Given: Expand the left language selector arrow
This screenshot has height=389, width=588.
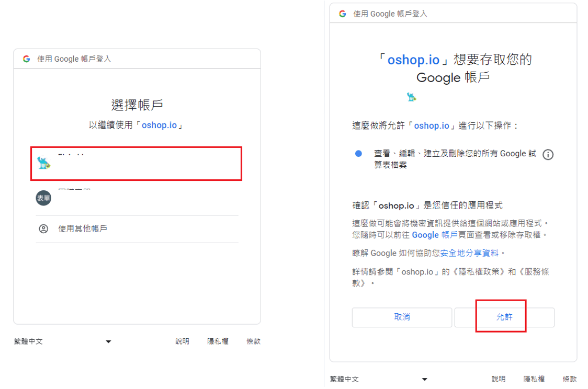Looking at the screenshot, I should pyautogui.click(x=108, y=342).
